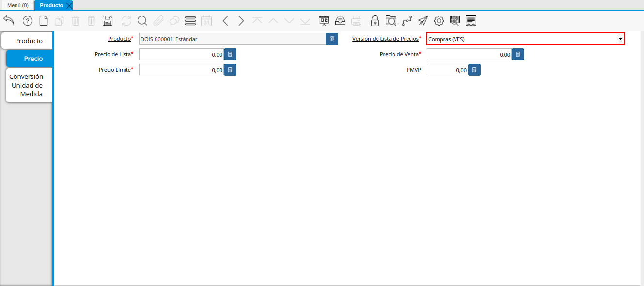Expand the Versión de Lista de Precios dropdown arrow
The image size is (644, 286).
(620, 39)
